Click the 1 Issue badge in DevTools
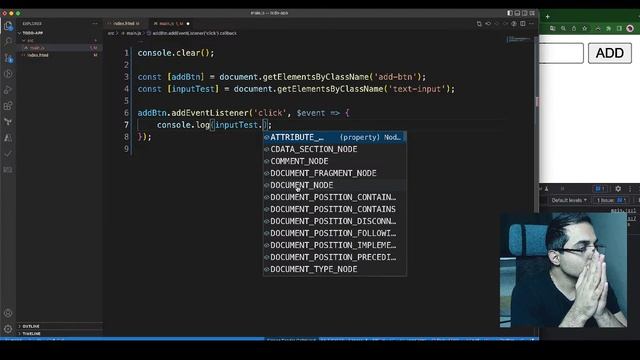Image resolution: width=640 pixels, height=360 pixels. (611, 200)
